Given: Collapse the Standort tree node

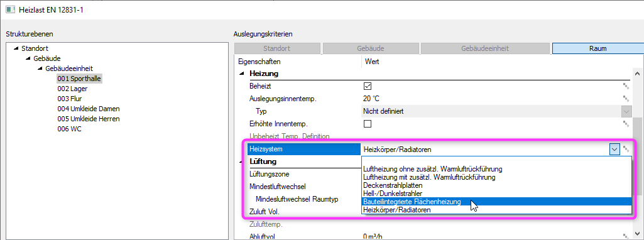Looking at the screenshot, I should coord(16,48).
